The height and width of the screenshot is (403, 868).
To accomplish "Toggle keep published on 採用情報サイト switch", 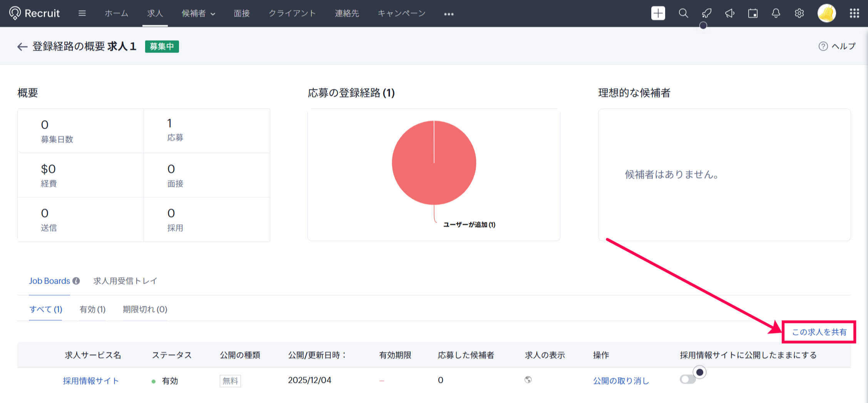I will click(687, 380).
